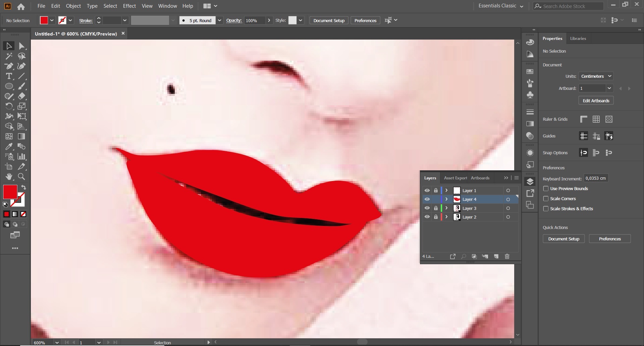Delete selection with Layers trash icon
This screenshot has width=644, height=346.
pyautogui.click(x=507, y=256)
